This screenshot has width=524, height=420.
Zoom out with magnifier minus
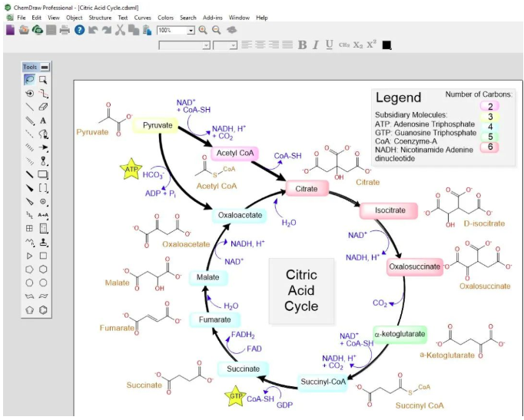[217, 30]
